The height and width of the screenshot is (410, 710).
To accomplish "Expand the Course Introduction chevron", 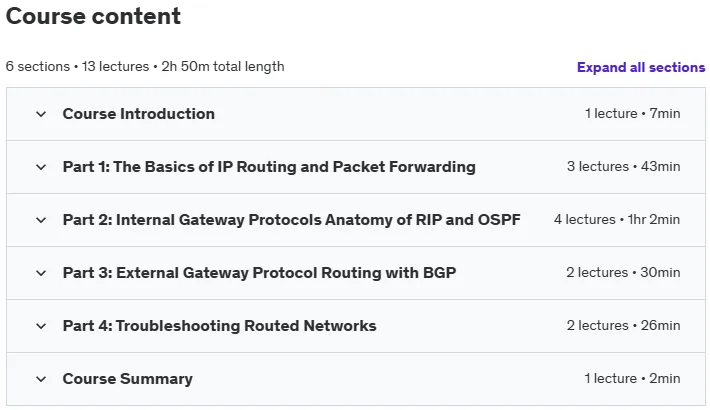I will [x=41, y=114].
